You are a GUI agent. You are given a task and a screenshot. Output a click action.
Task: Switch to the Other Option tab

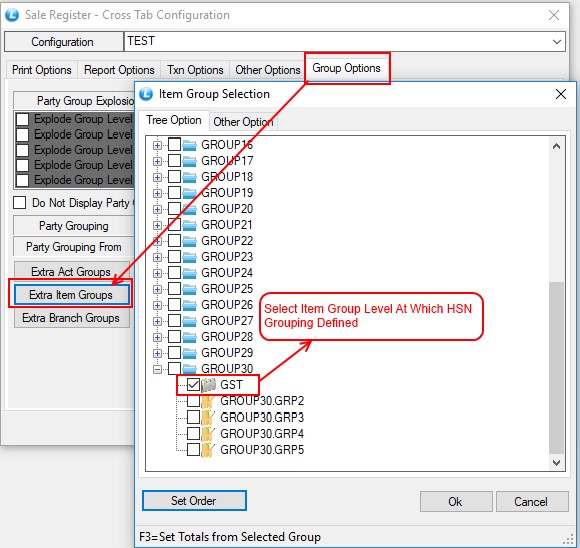click(x=243, y=122)
